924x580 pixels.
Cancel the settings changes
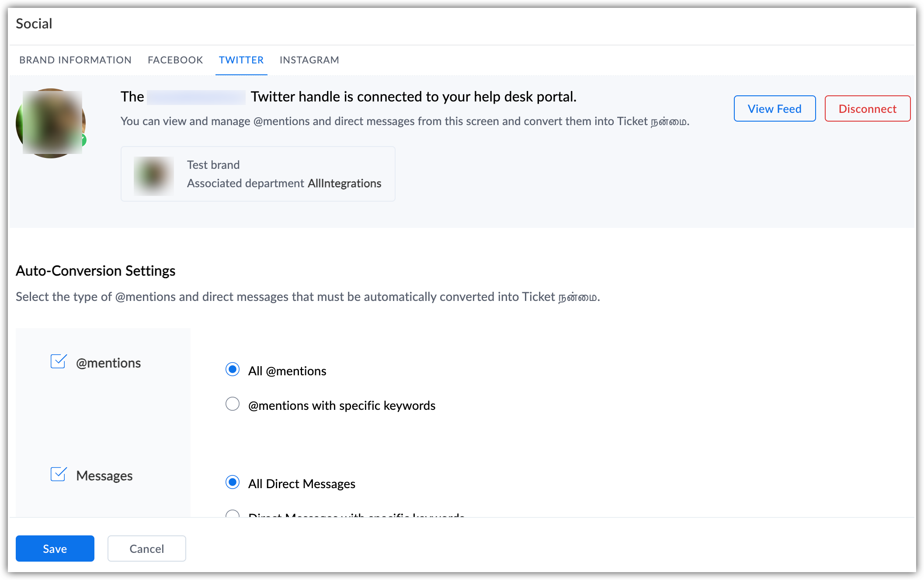point(147,549)
